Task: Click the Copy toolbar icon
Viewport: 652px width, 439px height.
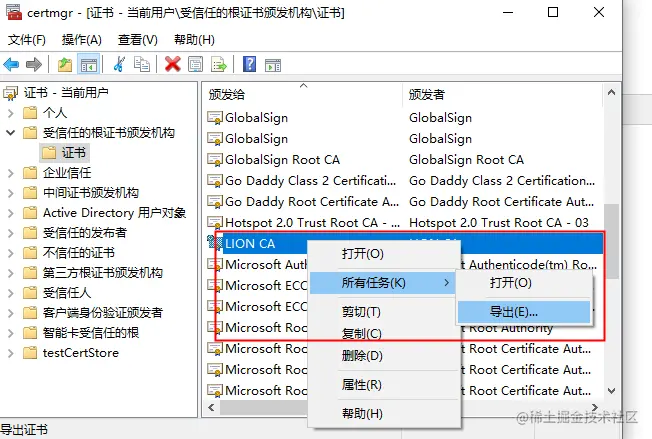Action: coord(142,64)
